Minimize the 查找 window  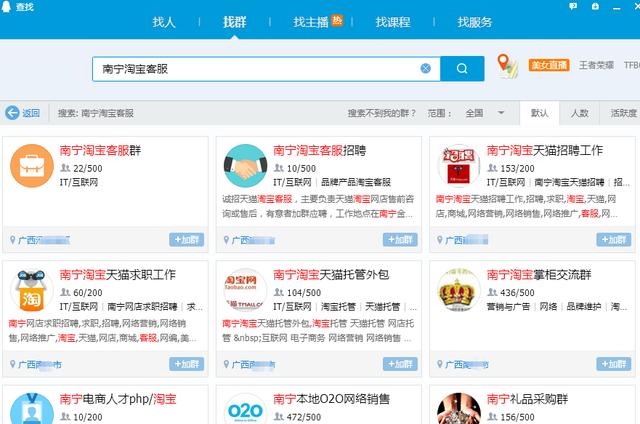click(617, 7)
